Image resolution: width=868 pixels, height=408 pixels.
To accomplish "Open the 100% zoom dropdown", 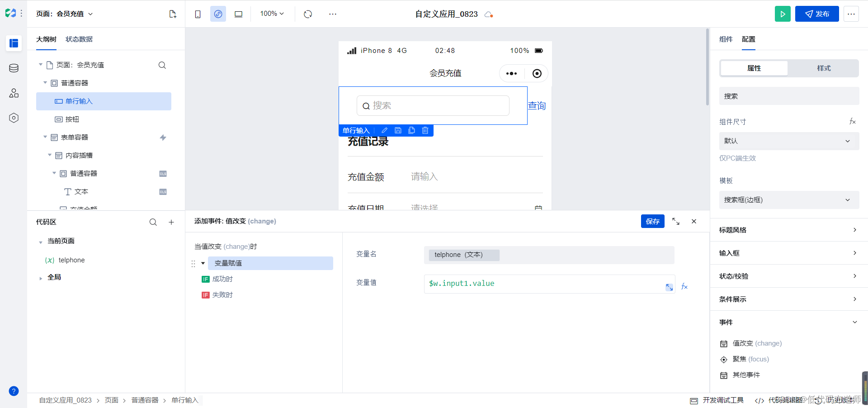I will point(272,14).
